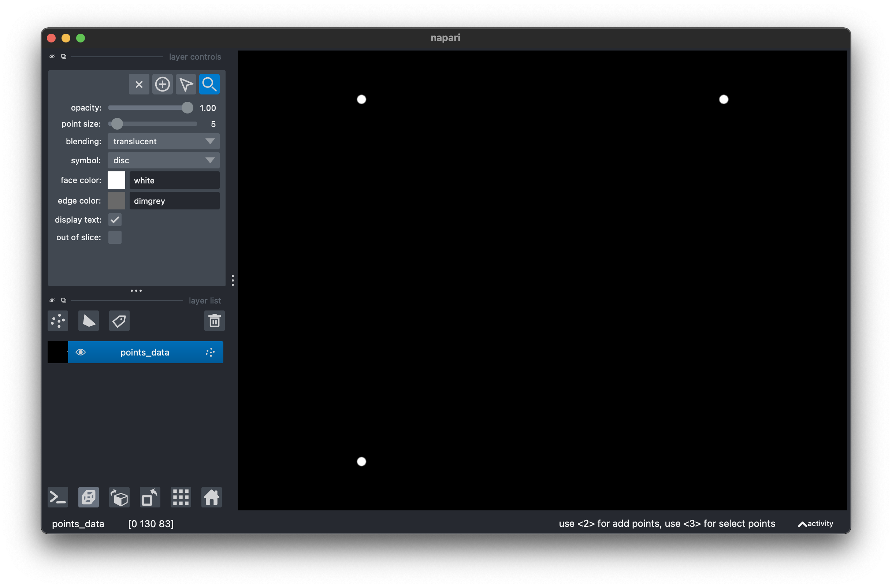Enable grid view mode
Image resolution: width=892 pixels, height=588 pixels.
[x=181, y=497]
